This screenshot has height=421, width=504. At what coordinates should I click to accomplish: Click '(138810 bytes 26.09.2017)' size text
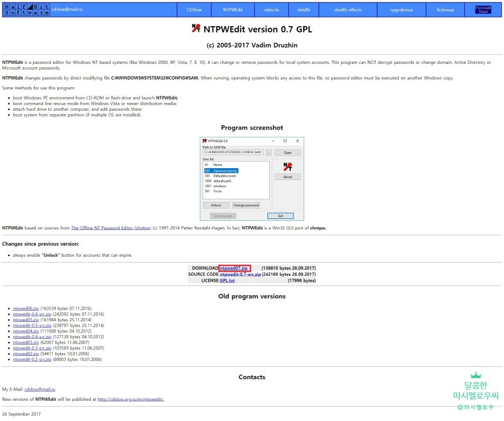point(288,268)
